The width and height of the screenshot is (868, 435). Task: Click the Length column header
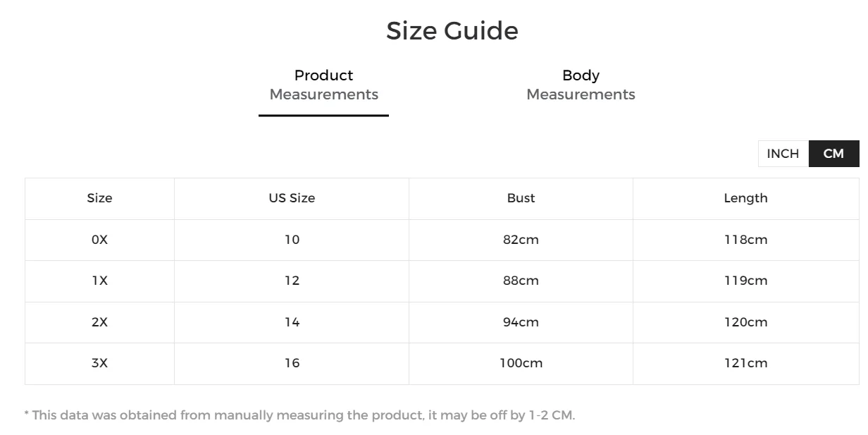pos(745,198)
